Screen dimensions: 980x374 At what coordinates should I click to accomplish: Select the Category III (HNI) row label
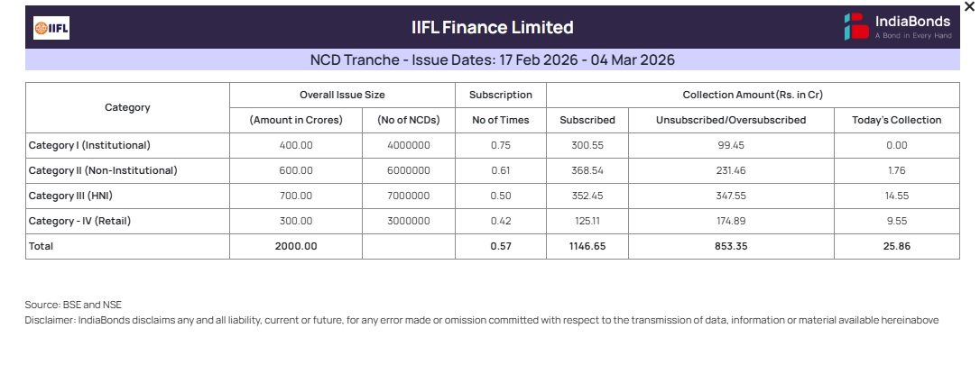click(71, 196)
